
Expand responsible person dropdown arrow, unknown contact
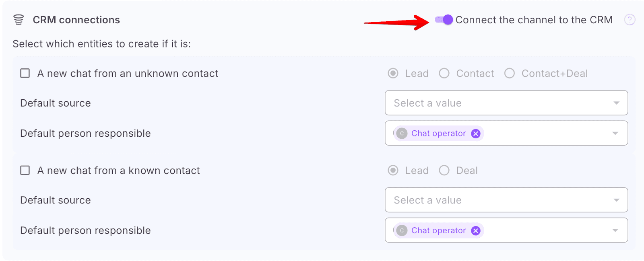615,134
